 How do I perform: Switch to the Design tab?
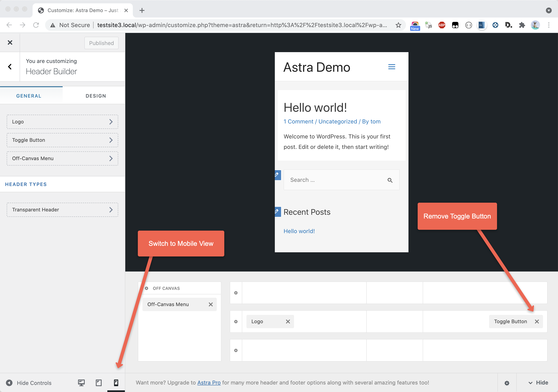(96, 96)
